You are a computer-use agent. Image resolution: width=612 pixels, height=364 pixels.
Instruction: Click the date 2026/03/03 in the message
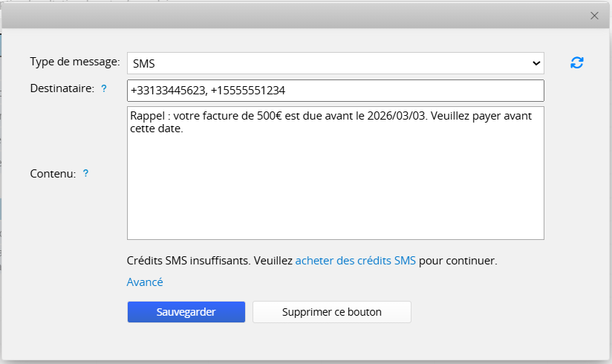pyautogui.click(x=398, y=116)
